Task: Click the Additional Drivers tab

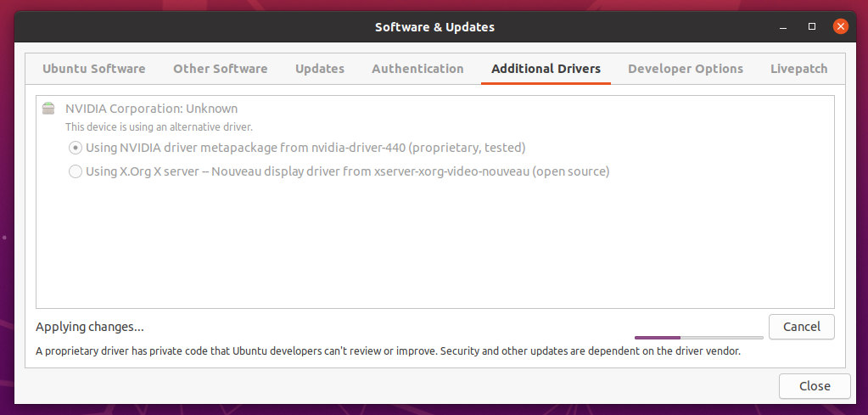Action: pyautogui.click(x=546, y=69)
